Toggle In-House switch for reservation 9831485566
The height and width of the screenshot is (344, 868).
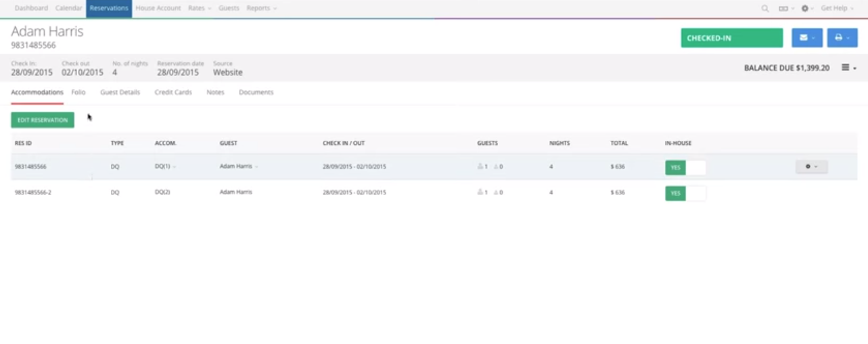coord(685,167)
